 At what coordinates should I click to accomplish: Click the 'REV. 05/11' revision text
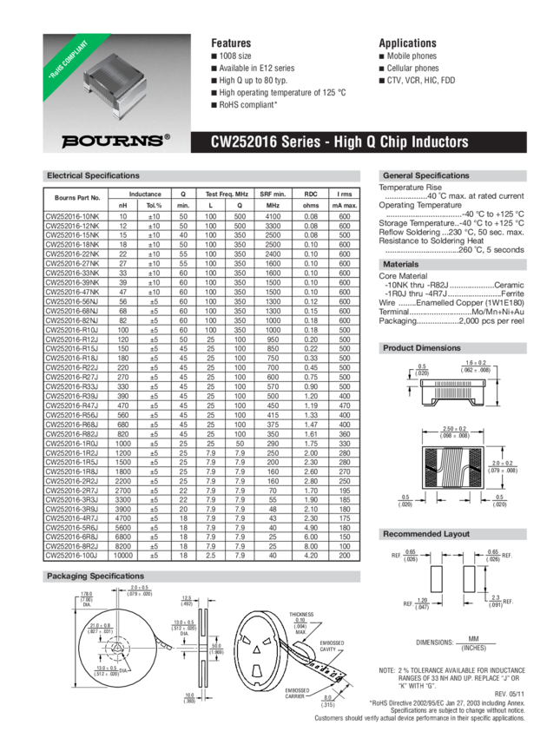(509, 695)
